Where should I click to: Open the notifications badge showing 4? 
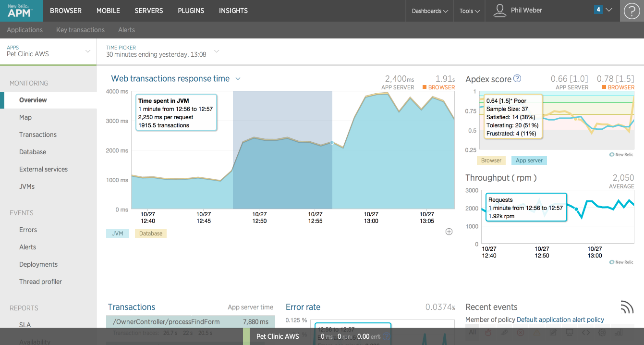coord(598,10)
